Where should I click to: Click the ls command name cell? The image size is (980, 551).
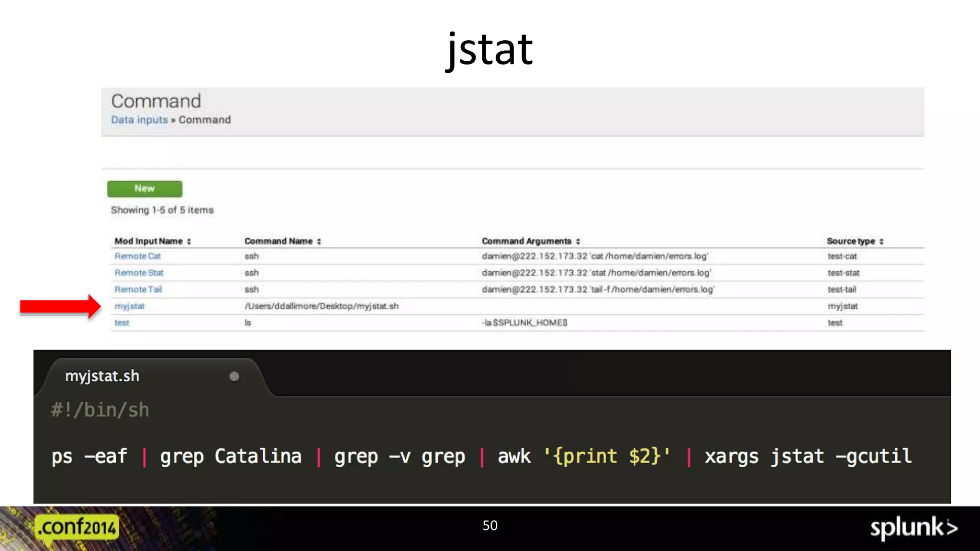tap(248, 323)
